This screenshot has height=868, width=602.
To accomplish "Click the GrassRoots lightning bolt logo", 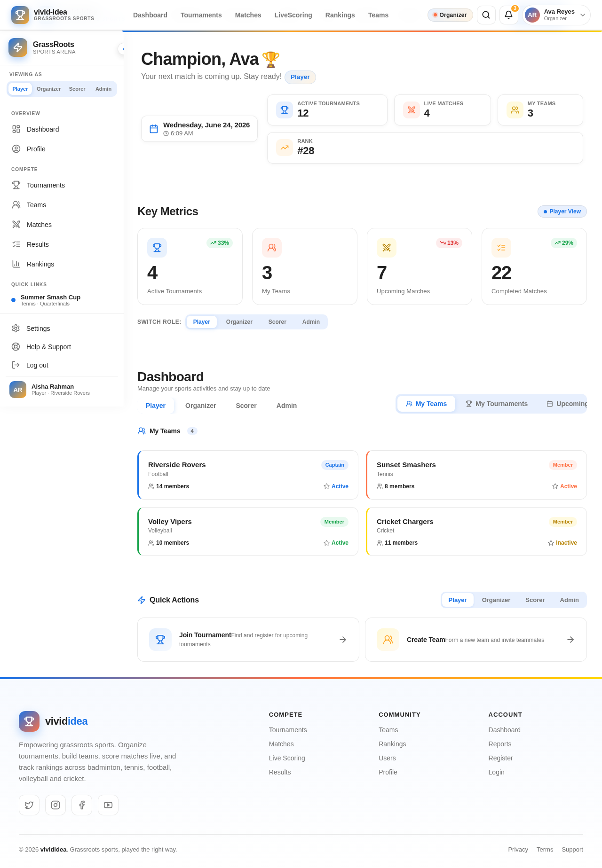I will (x=18, y=47).
